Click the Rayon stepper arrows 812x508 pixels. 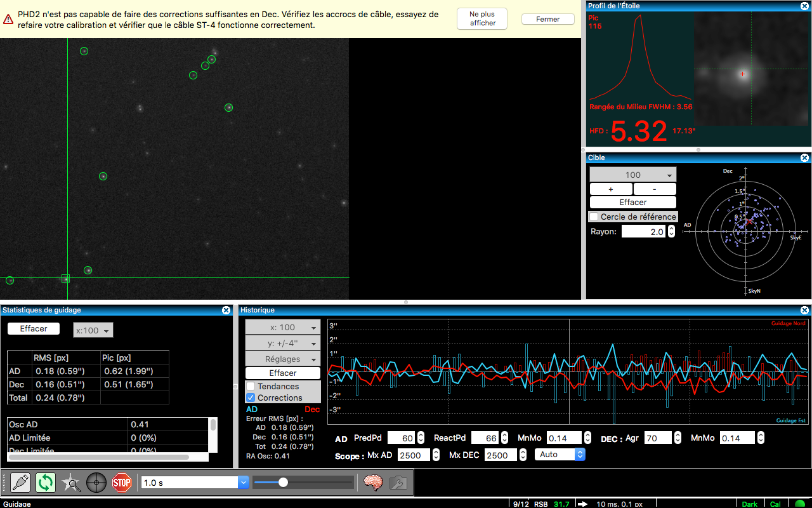click(x=671, y=232)
